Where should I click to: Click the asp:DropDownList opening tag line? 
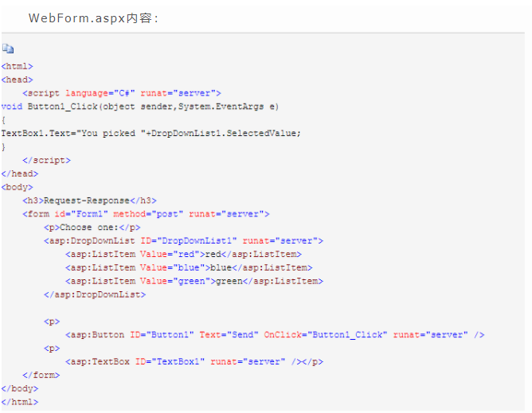183,240
